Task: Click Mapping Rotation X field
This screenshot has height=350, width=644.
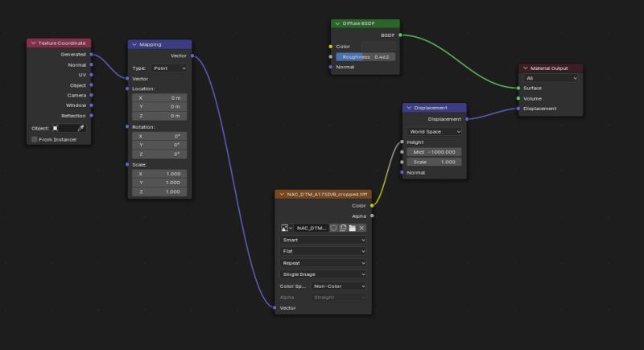Action: (x=159, y=136)
